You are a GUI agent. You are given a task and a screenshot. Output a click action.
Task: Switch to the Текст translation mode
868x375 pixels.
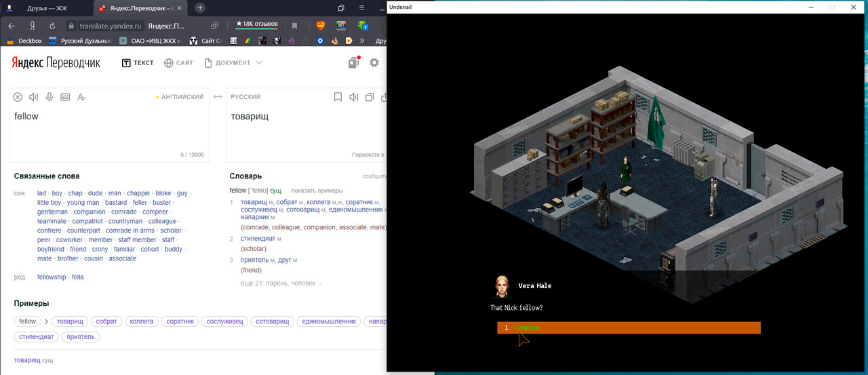tap(138, 63)
